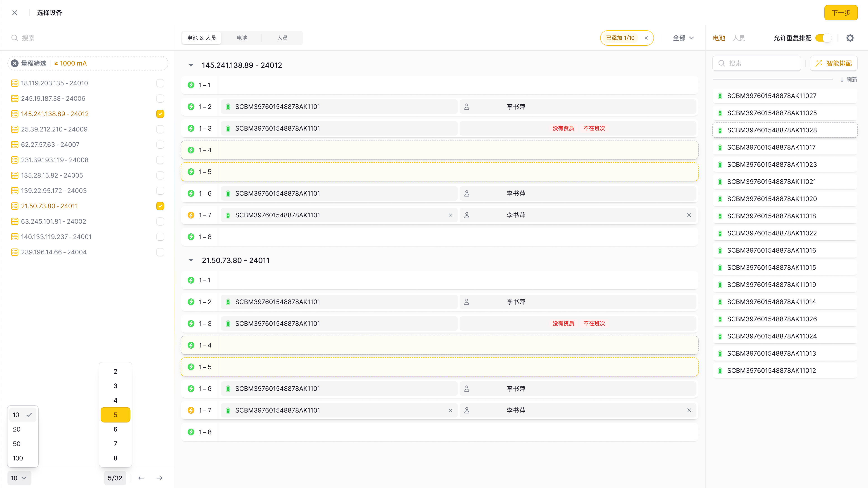Image resolution: width=868 pixels, height=488 pixels.
Task: Remove 李书萍 from first group's channel 1-7
Action: click(x=689, y=215)
